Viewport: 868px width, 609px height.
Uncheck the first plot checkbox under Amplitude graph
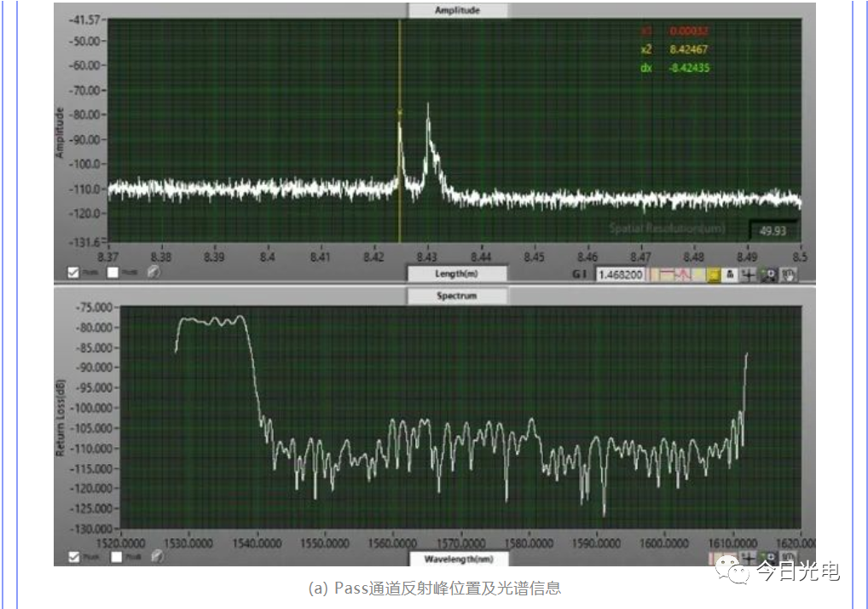point(73,272)
